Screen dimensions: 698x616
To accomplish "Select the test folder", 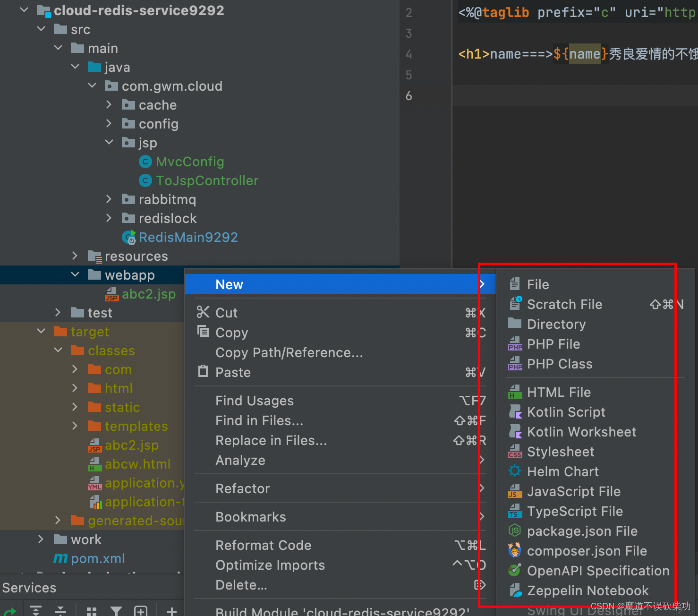I will click(100, 313).
